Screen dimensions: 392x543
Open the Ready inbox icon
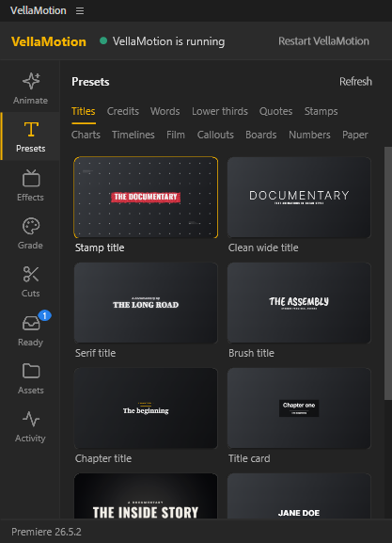(x=31, y=323)
